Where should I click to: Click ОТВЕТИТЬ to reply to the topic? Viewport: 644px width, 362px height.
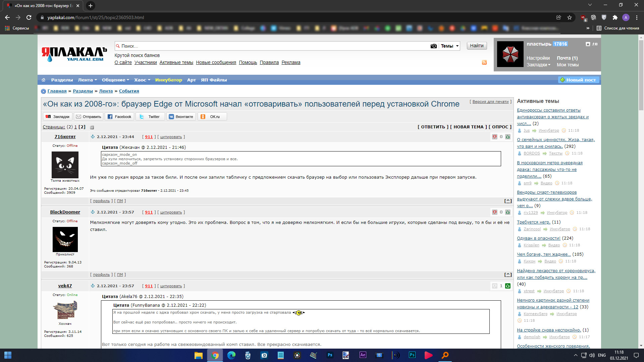[x=433, y=127]
